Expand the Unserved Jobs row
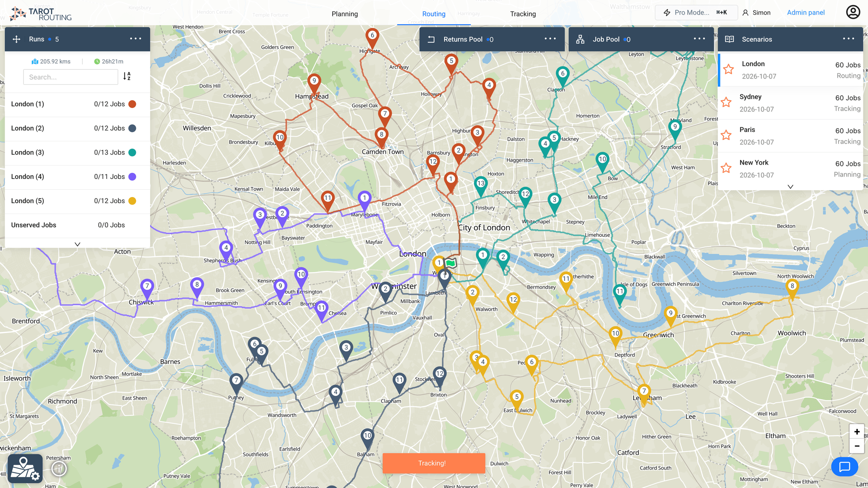The width and height of the screenshot is (868, 488). pos(77,225)
